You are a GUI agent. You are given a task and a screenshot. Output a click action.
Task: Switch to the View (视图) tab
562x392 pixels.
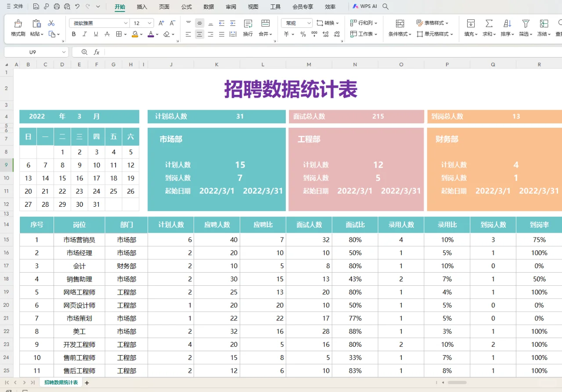tap(253, 7)
